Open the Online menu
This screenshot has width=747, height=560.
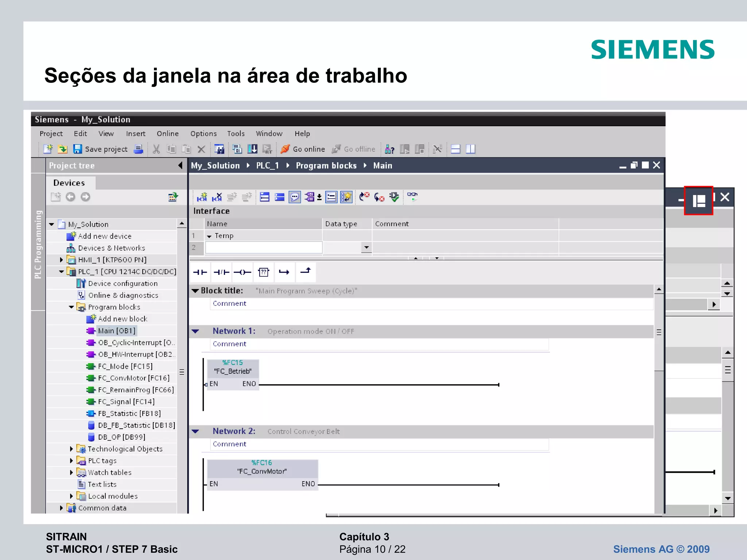[168, 133]
